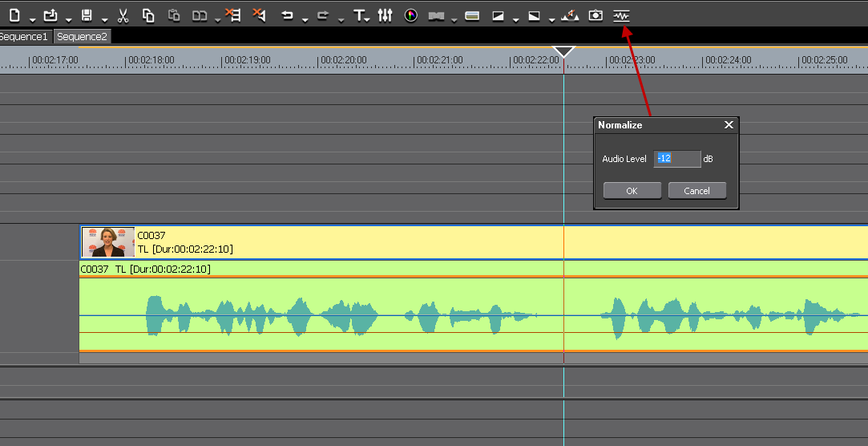Expand the Save Project dropdown arrow
The width and height of the screenshot is (868, 446).
click(105, 20)
